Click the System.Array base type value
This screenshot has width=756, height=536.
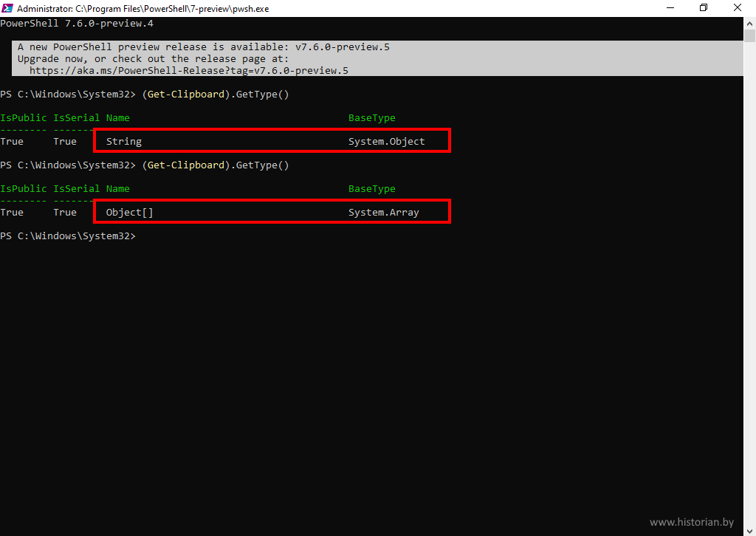coord(383,212)
